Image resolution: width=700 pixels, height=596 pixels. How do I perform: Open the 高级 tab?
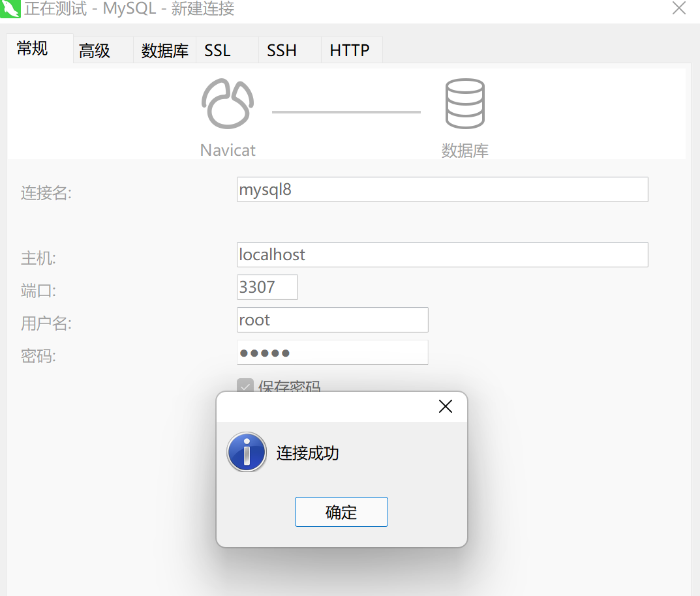click(103, 50)
